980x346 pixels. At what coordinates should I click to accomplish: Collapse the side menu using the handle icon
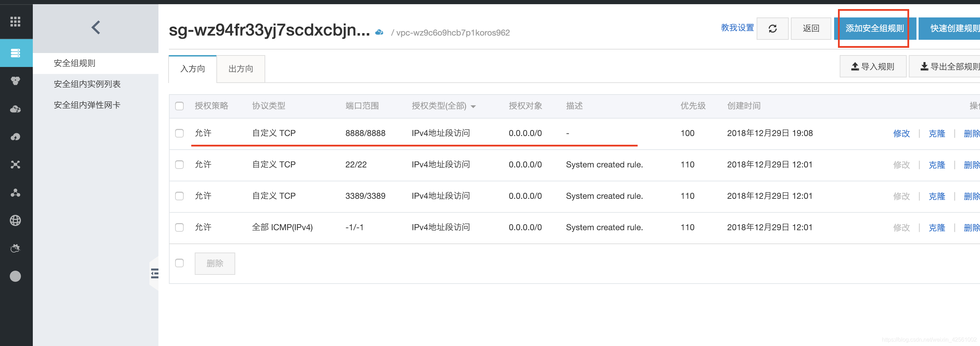click(155, 273)
